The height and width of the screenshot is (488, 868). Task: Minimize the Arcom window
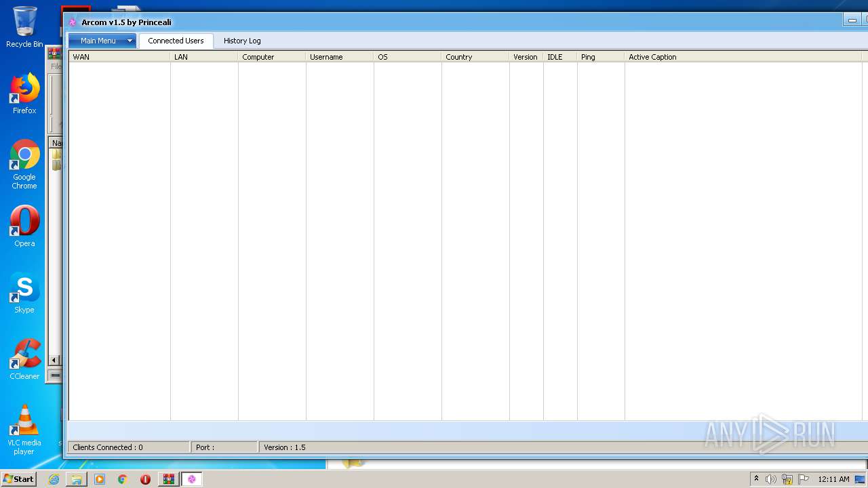[852, 20]
